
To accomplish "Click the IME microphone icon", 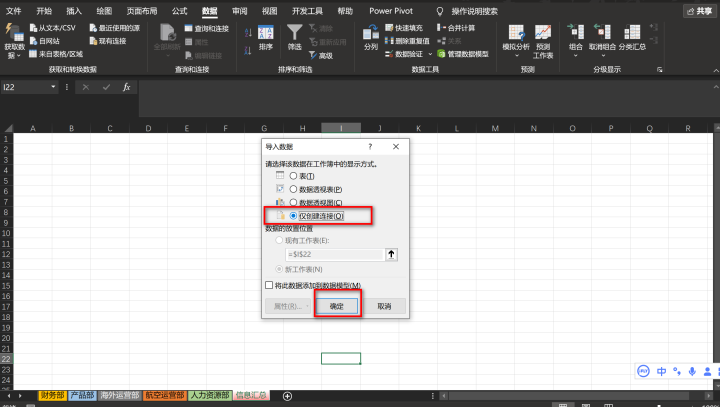I will pos(692,371).
